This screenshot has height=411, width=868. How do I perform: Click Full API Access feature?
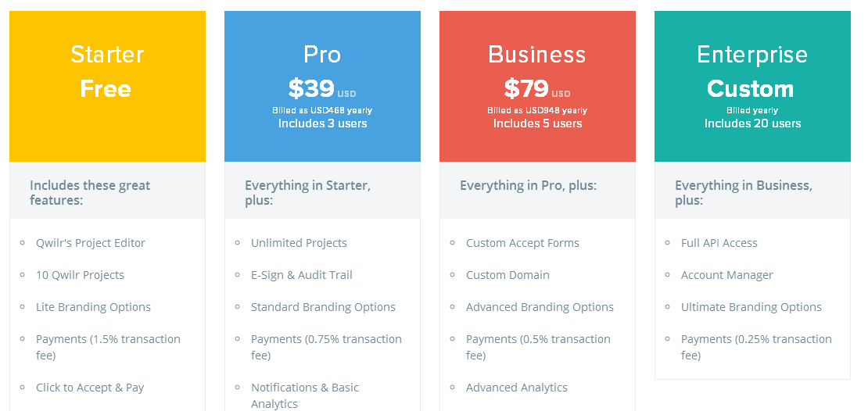pyautogui.click(x=719, y=243)
